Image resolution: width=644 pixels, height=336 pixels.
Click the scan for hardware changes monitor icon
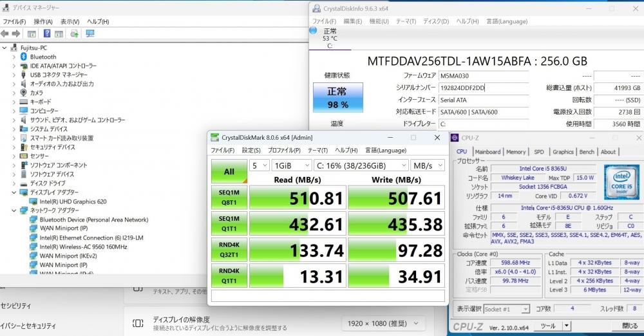tap(90, 33)
